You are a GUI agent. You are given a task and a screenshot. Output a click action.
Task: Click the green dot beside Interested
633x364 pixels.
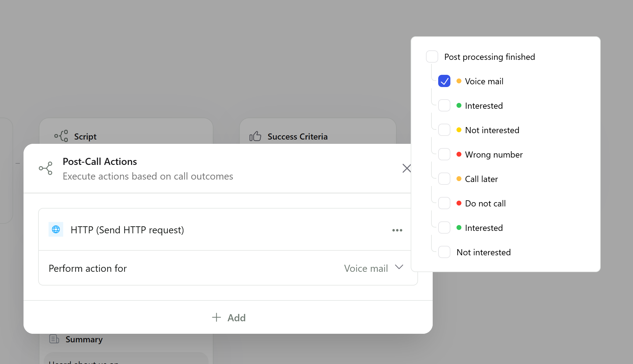459,105
